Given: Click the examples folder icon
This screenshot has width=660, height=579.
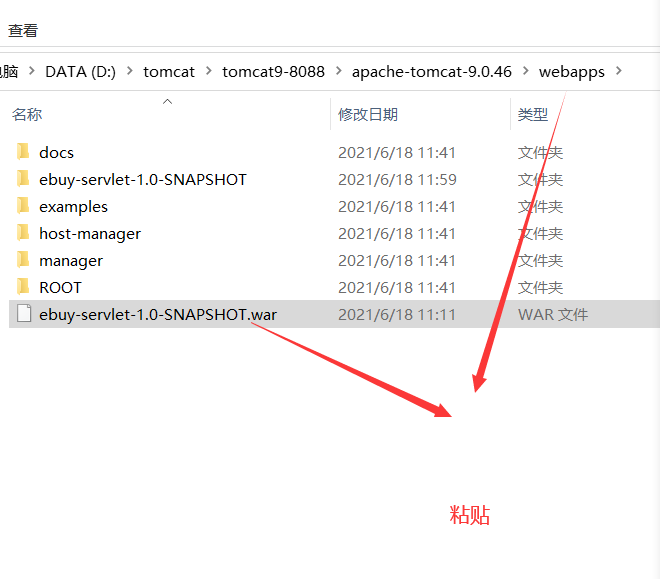Looking at the screenshot, I should click(x=23, y=206).
